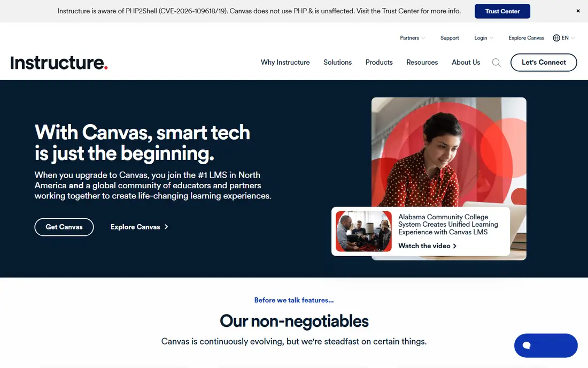
Task: Open the Products menu
Action: click(x=379, y=62)
